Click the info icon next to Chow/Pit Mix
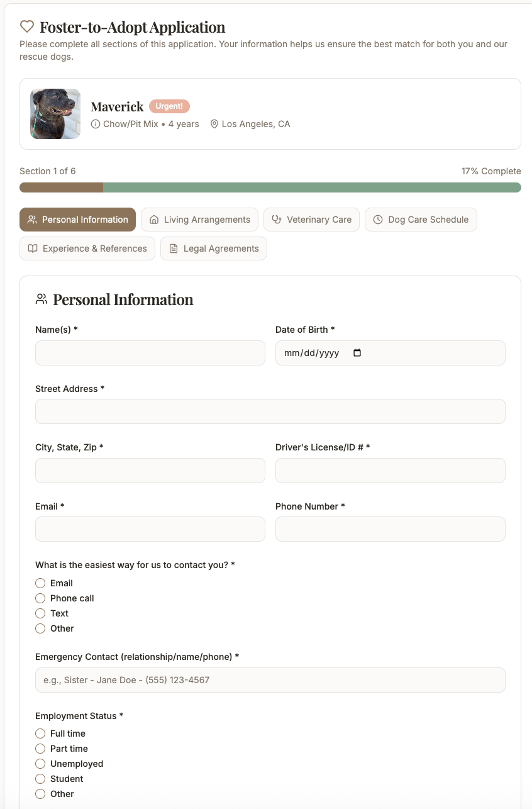Viewport: 532px width, 809px height. point(96,124)
